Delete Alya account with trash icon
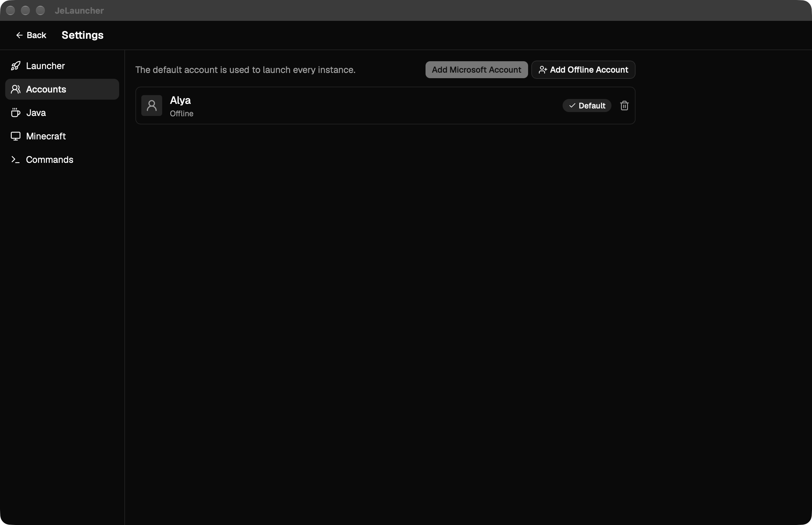The image size is (812, 525). point(624,106)
